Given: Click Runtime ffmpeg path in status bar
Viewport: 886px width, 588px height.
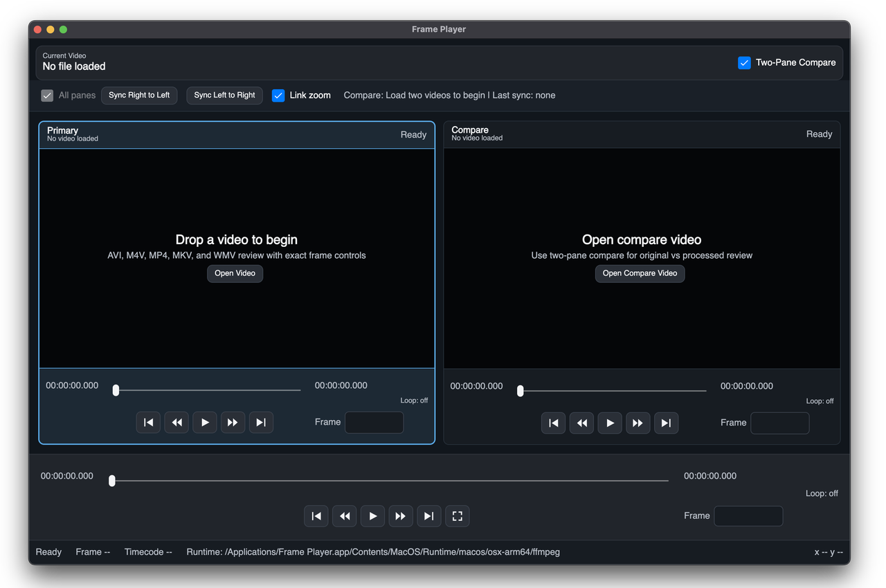Looking at the screenshot, I should point(373,552).
